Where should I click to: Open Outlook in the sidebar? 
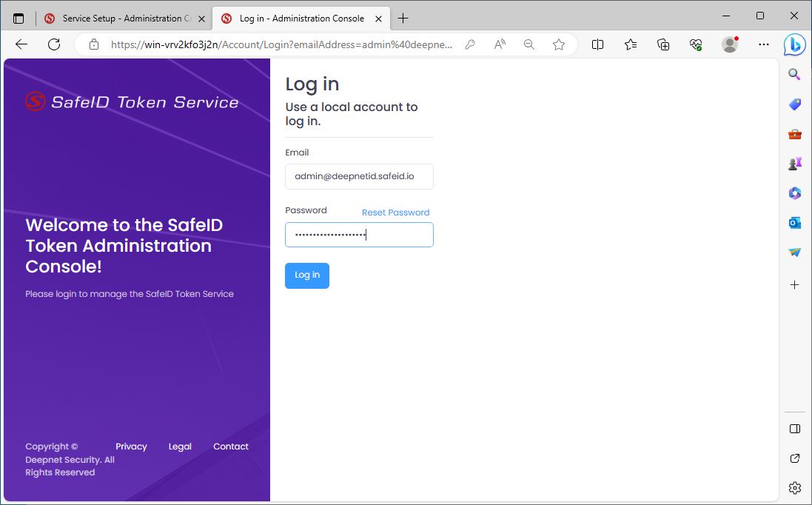point(794,223)
